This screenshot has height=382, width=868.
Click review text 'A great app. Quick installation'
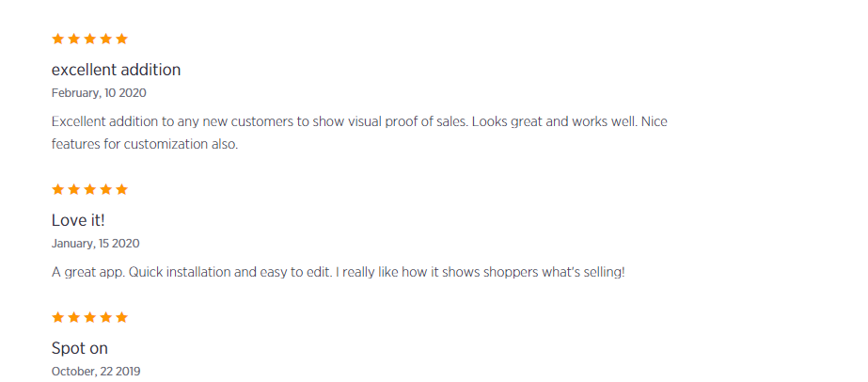(x=338, y=273)
